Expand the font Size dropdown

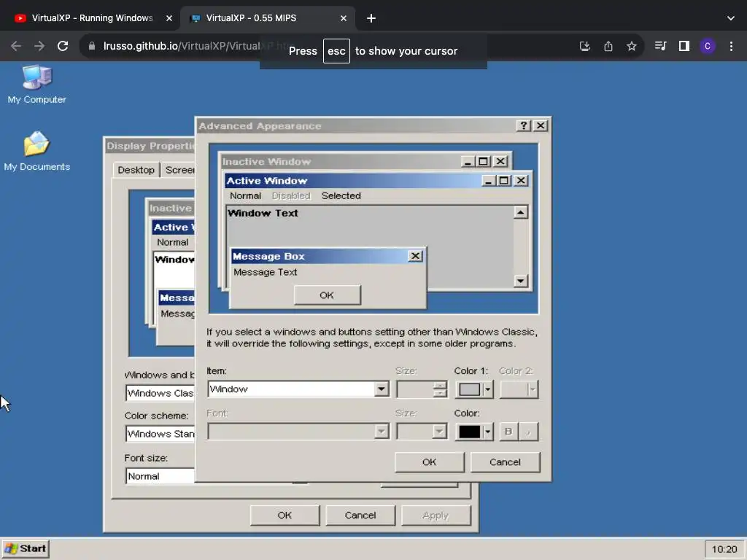(x=439, y=432)
